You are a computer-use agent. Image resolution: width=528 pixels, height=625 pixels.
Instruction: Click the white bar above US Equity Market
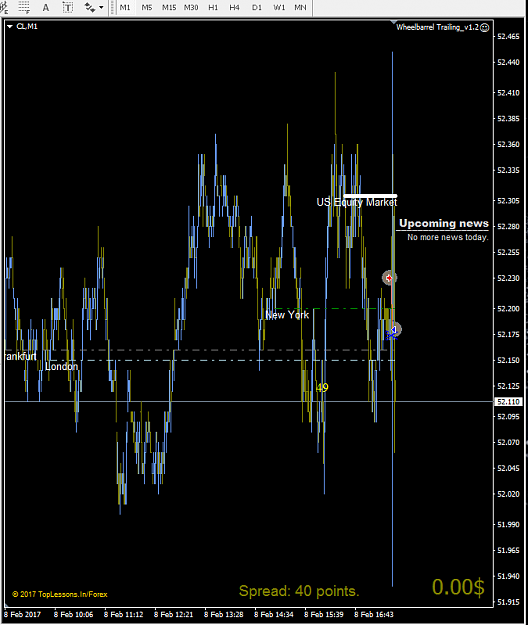click(370, 196)
